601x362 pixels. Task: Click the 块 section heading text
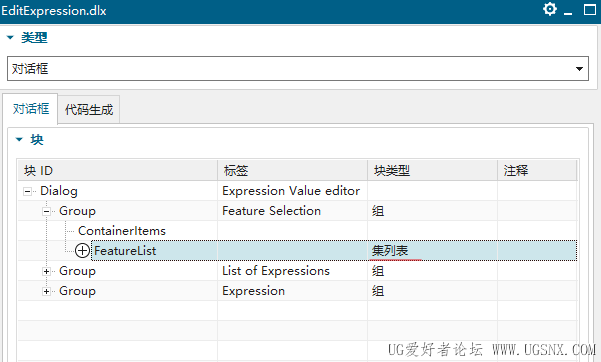coord(37,140)
